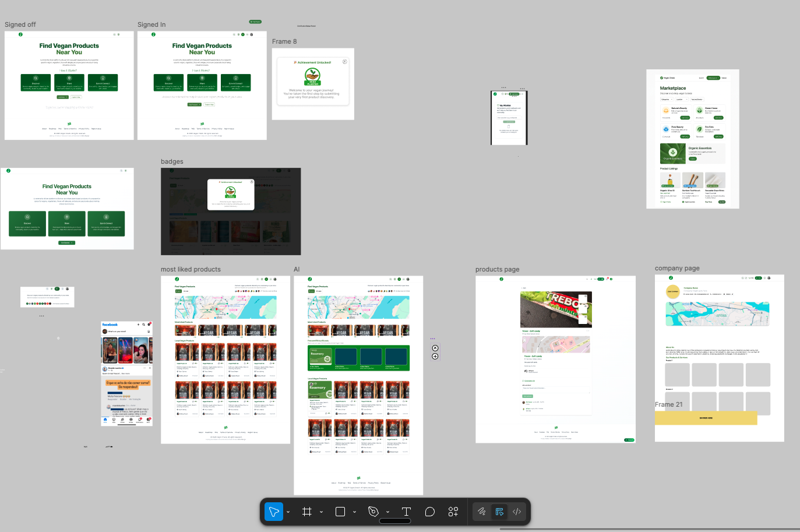Viewport: 800px width, 532px height.
Task: Open the Pen tool options chevron
Action: tap(387, 512)
